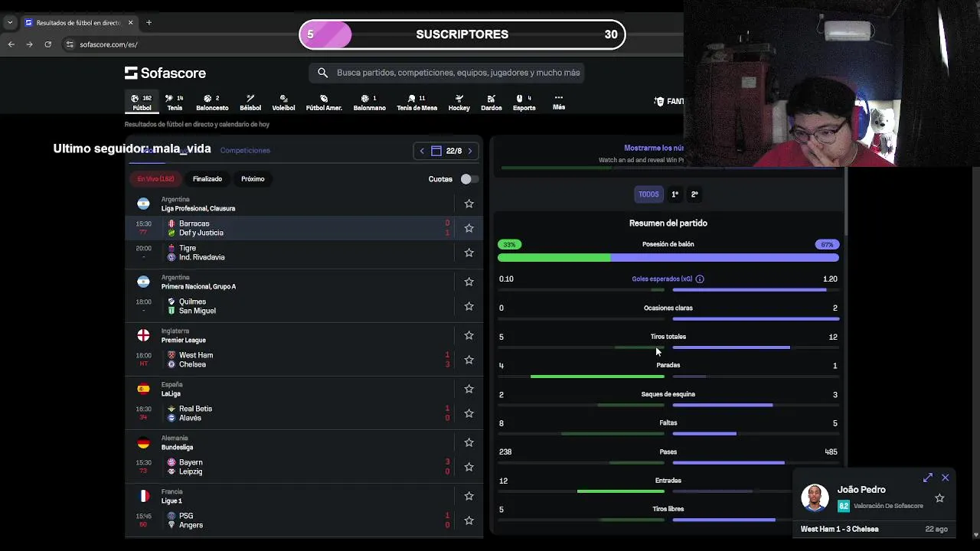
Task: Go to the next date
Action: click(470, 151)
